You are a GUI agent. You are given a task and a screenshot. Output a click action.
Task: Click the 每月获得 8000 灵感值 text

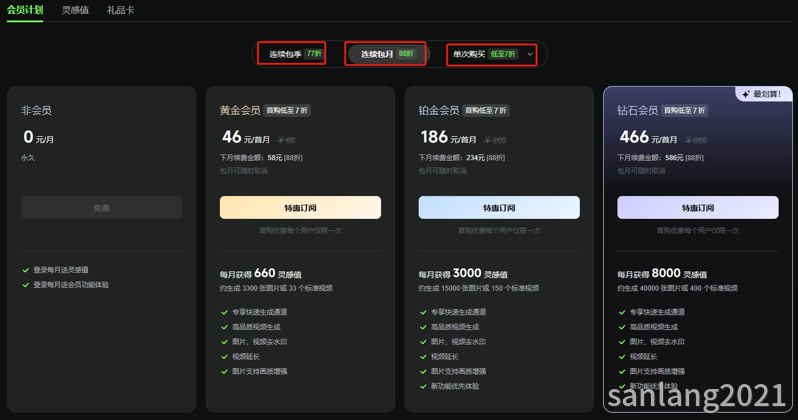tap(662, 274)
